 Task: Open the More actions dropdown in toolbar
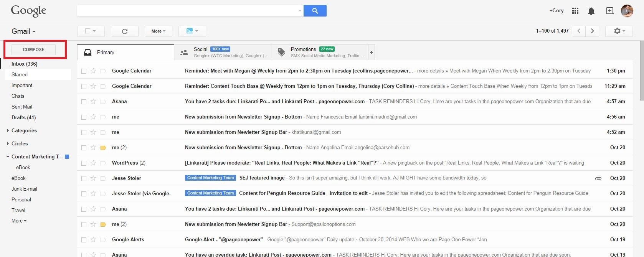pyautogui.click(x=158, y=31)
